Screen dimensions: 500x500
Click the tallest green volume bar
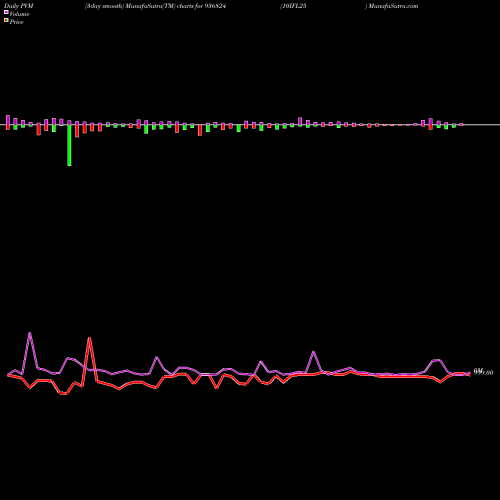69,145
